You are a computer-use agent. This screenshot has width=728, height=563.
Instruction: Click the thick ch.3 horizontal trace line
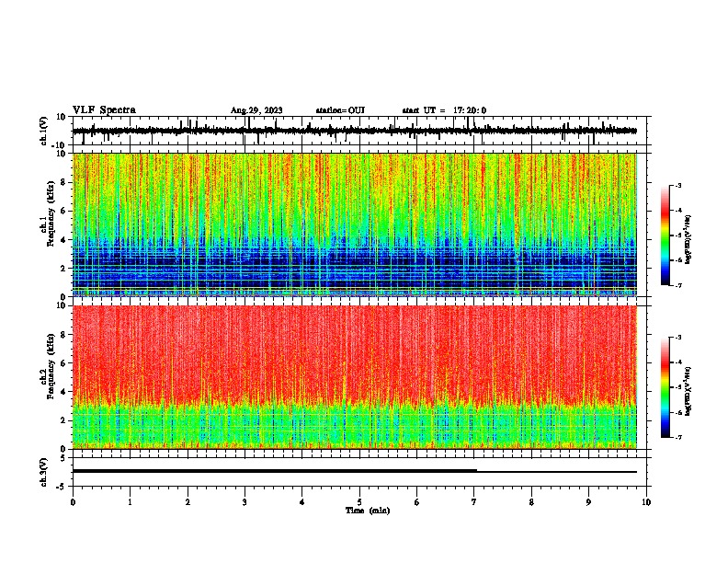click(275, 471)
